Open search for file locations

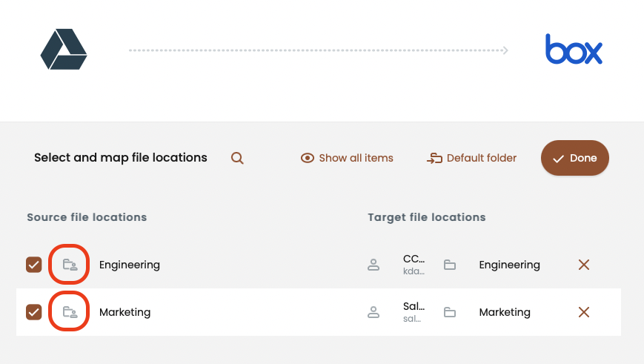pos(237,158)
